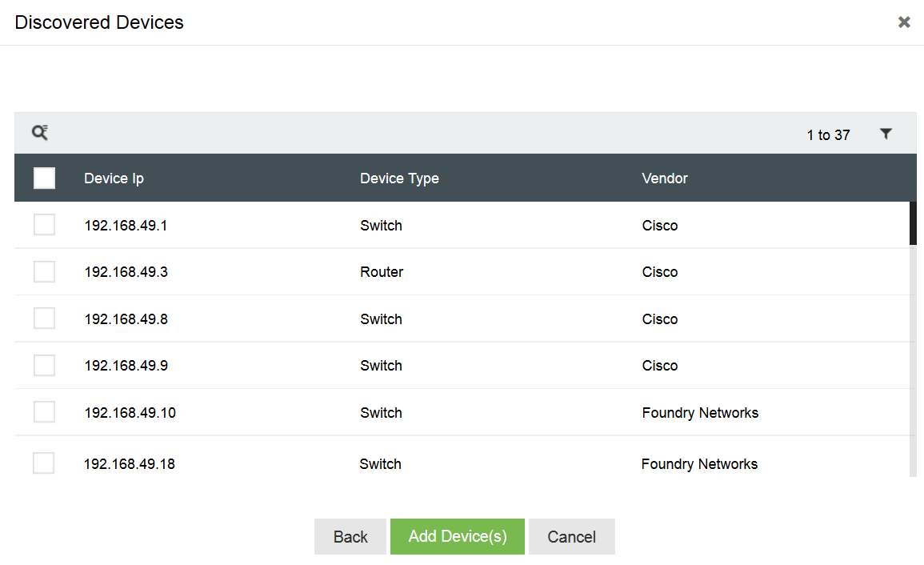
Task: Select IP address 192.168.49.8
Action: [126, 319]
